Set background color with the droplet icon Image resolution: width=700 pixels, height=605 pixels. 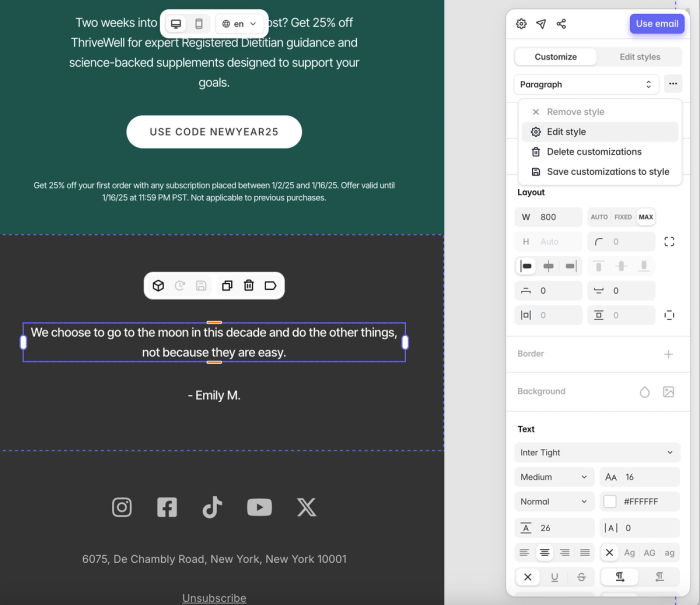tap(644, 392)
